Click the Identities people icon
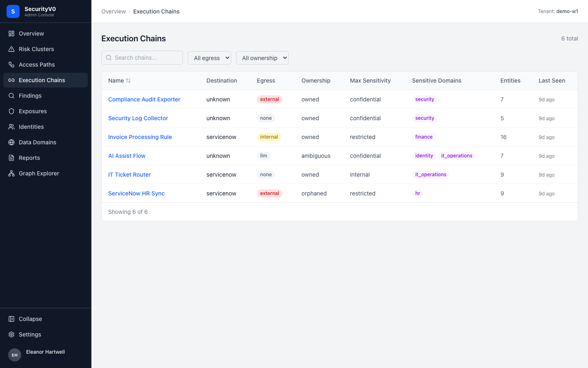 tap(11, 127)
